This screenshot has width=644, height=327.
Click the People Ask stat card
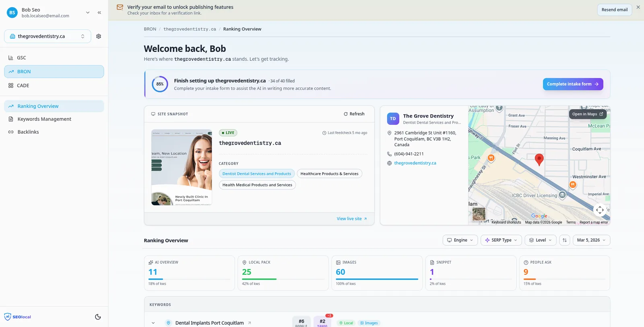(565, 273)
